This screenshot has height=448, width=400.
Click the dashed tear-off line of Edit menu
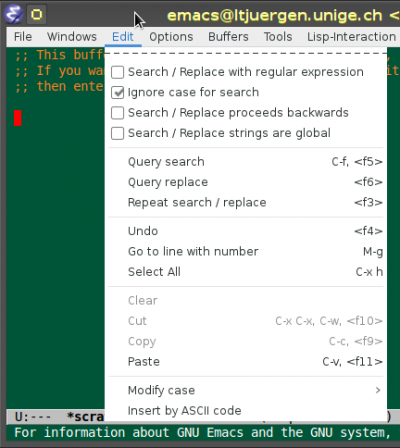click(246, 53)
